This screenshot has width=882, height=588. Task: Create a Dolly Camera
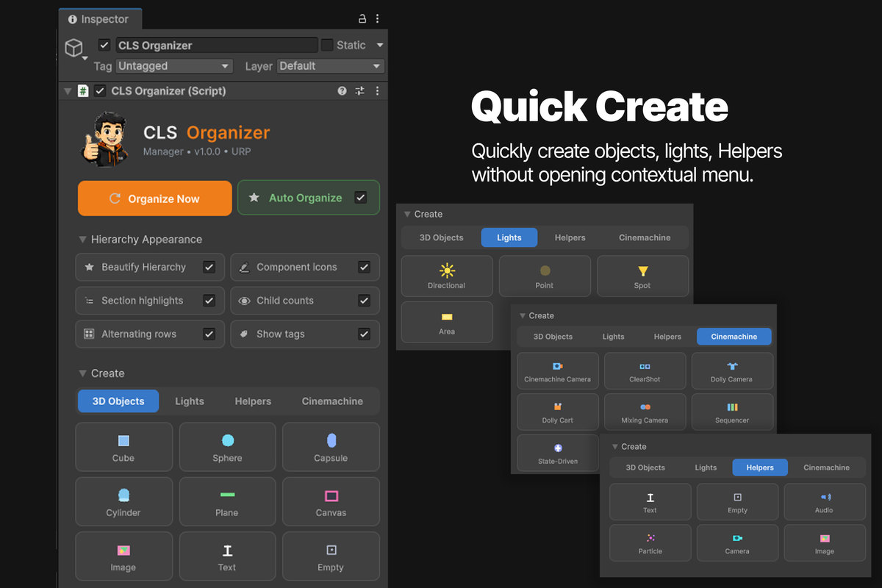click(x=732, y=370)
